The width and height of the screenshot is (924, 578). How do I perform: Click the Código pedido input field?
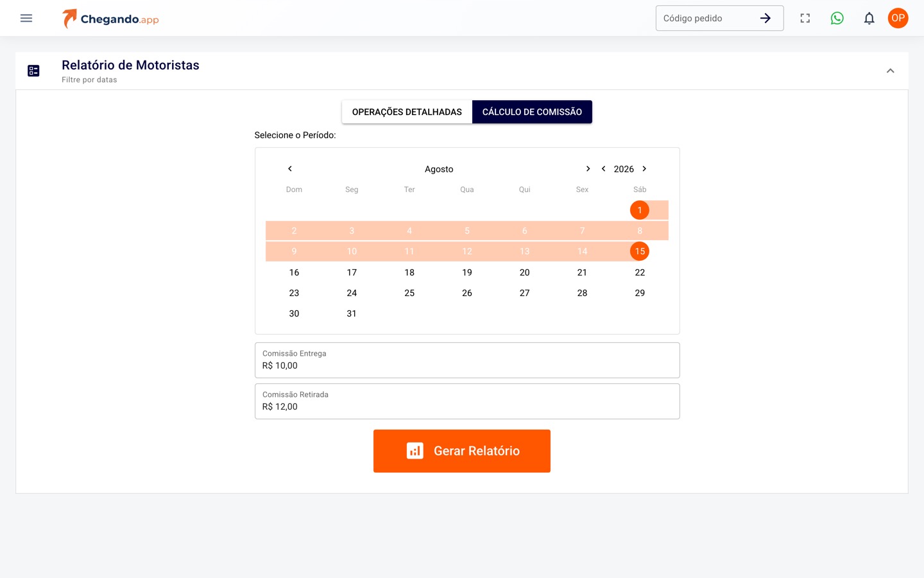tap(706, 18)
